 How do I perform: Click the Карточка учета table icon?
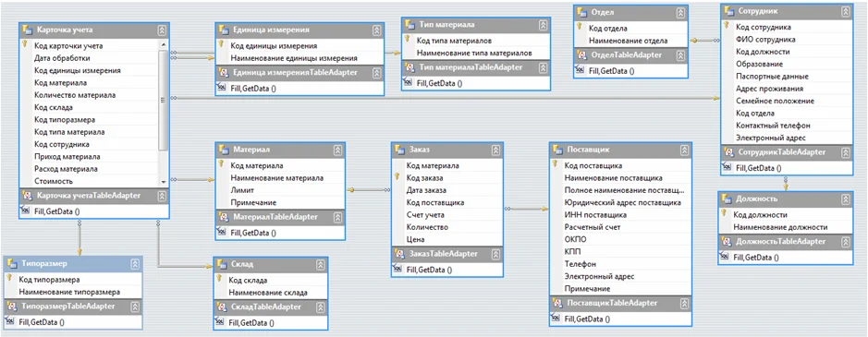point(27,30)
